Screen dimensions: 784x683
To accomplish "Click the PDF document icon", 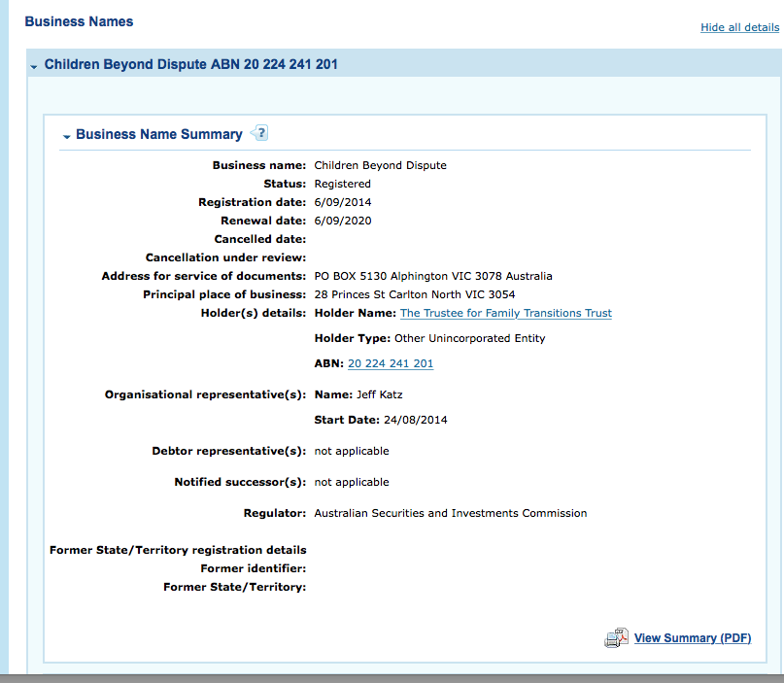I will click(x=616, y=638).
